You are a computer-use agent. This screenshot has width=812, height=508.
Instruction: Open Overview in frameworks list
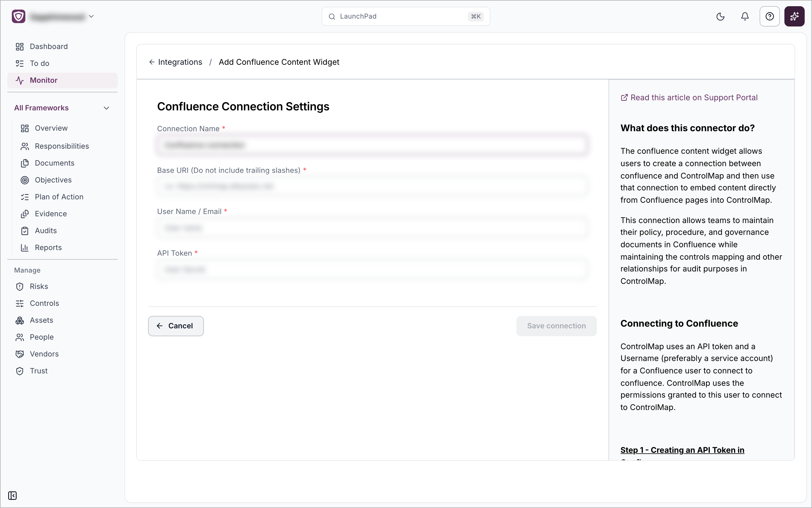click(x=51, y=128)
